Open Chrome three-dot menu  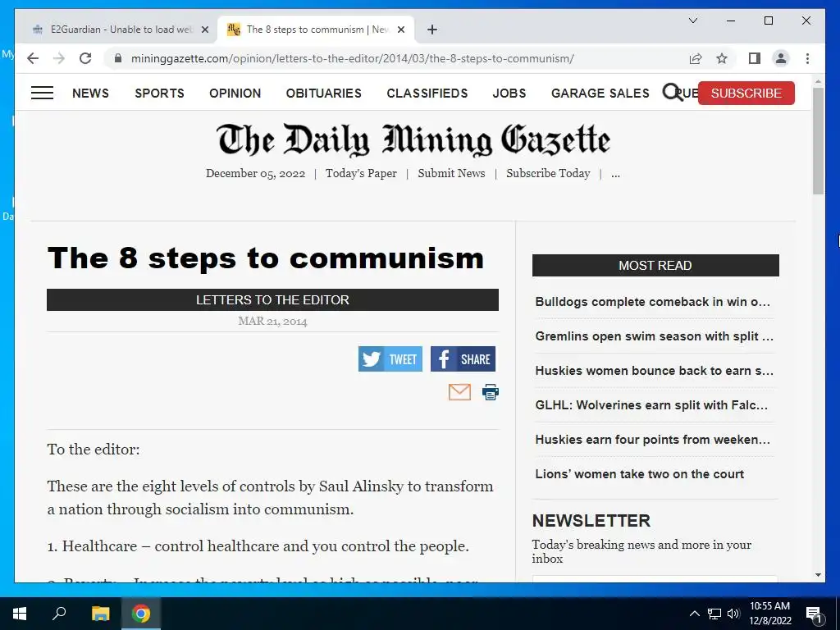[807, 58]
